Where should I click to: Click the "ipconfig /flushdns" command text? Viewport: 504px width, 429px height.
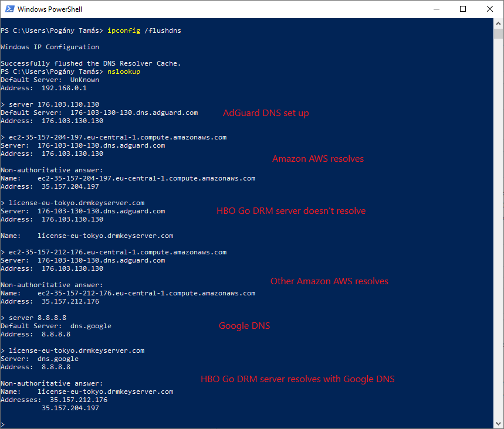click(144, 30)
